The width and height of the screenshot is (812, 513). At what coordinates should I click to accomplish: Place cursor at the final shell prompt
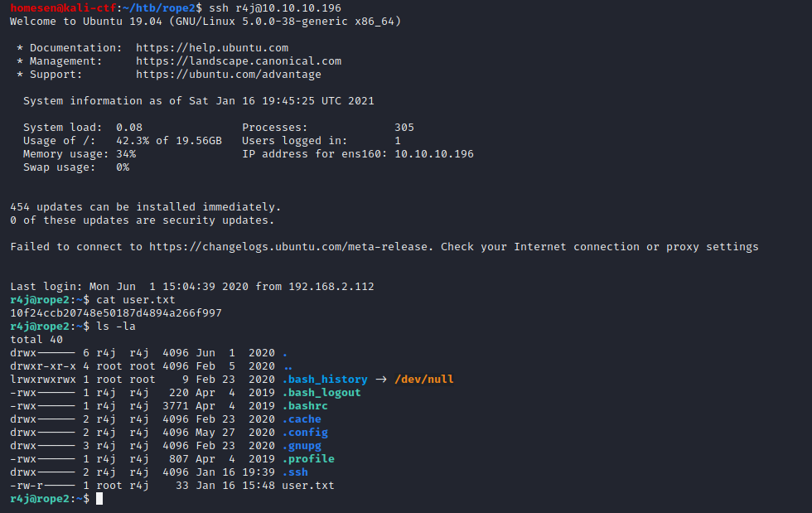tap(99, 498)
